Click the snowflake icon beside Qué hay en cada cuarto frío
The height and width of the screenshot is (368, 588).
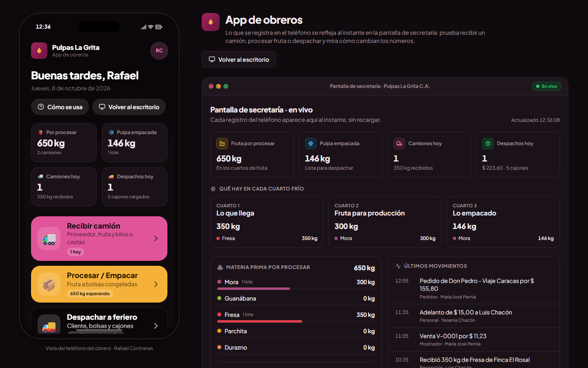(x=213, y=189)
